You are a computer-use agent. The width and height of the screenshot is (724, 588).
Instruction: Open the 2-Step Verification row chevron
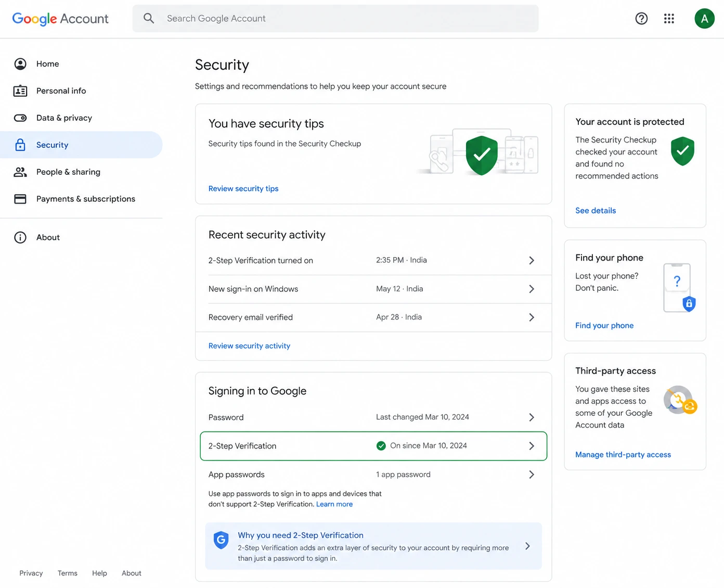coord(532,446)
